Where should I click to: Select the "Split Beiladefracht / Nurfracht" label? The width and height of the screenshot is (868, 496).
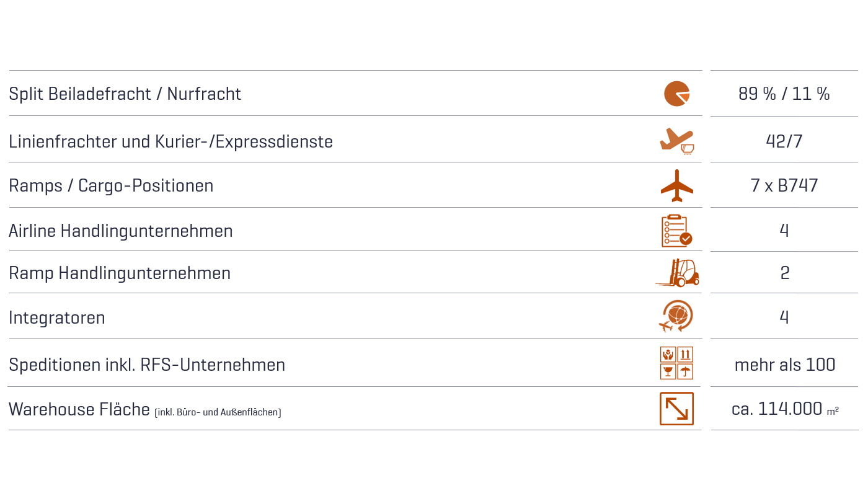pyautogui.click(x=125, y=94)
